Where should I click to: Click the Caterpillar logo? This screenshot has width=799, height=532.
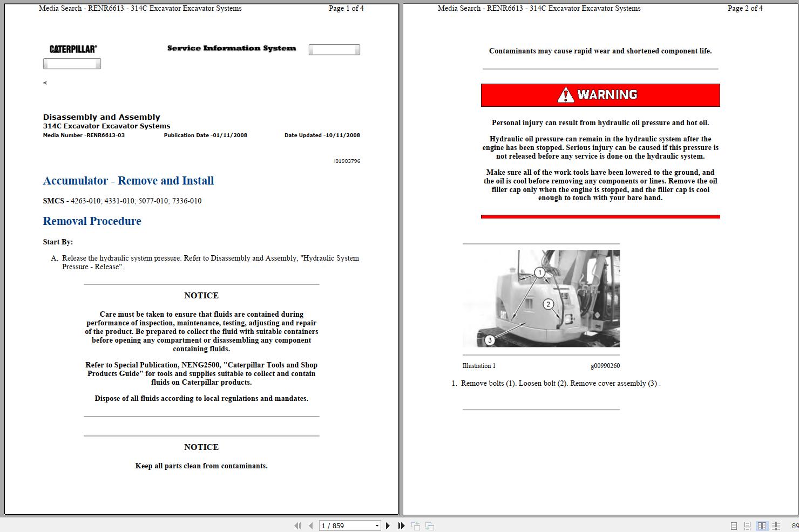click(72, 48)
